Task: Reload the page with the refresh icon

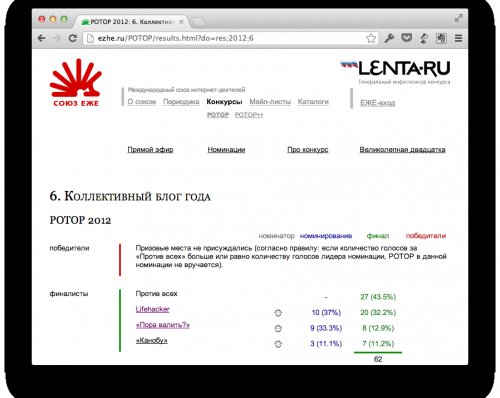Action: [x=72, y=38]
